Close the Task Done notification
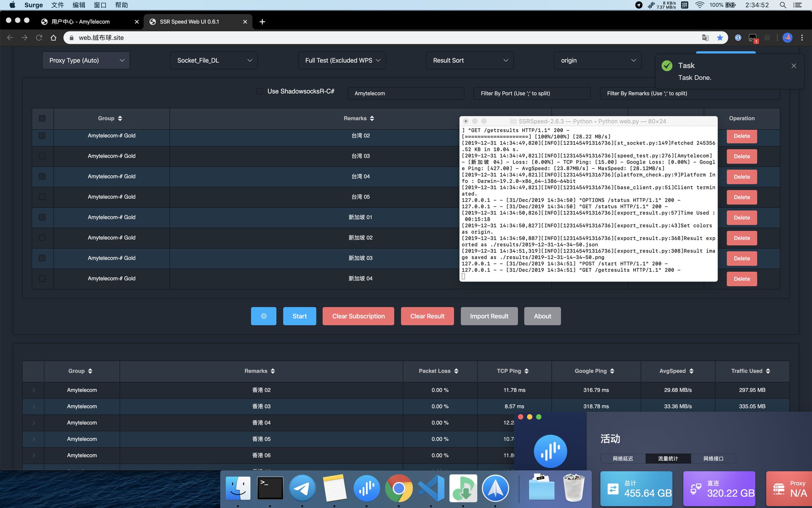 [794, 66]
